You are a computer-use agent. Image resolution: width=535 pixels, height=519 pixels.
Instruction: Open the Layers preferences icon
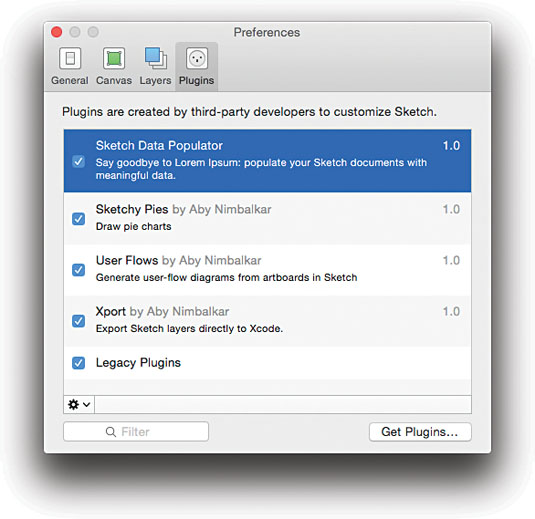pos(156,58)
